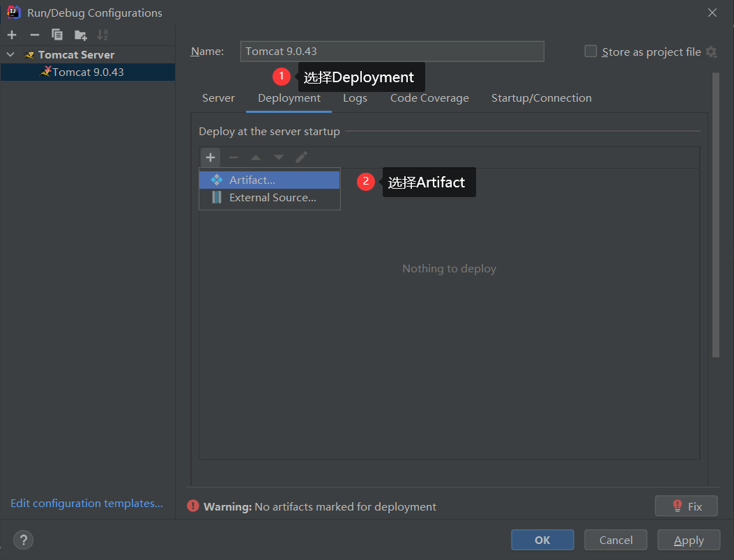The image size is (734, 560).
Task: Open Edit configuration templates link
Action: (86, 504)
